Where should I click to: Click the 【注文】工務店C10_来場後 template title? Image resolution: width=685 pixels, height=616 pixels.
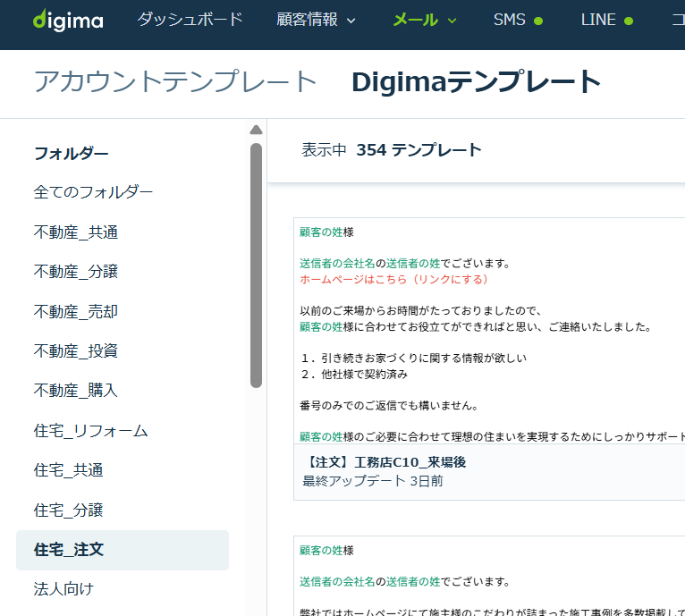point(385,462)
